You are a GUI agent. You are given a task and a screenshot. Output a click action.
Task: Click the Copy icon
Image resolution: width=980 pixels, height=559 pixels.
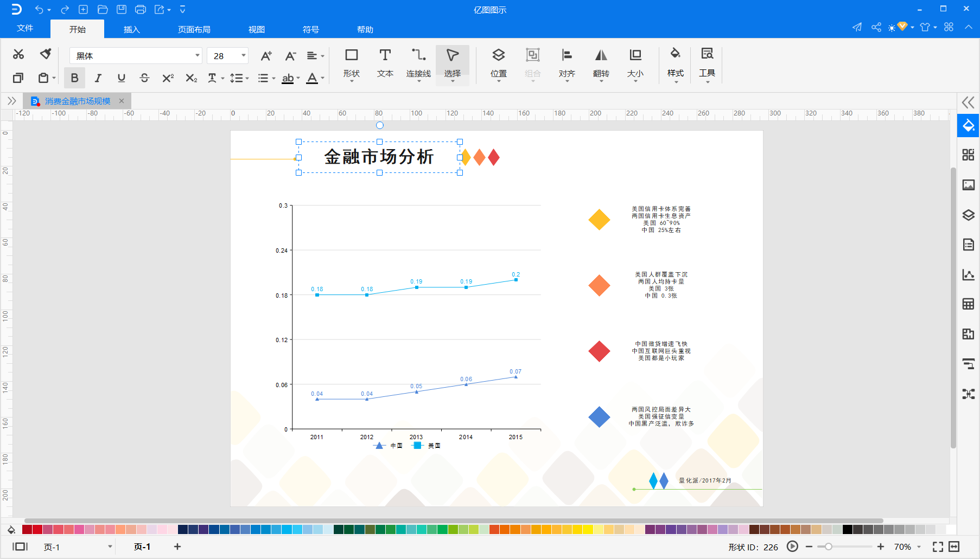pos(18,78)
